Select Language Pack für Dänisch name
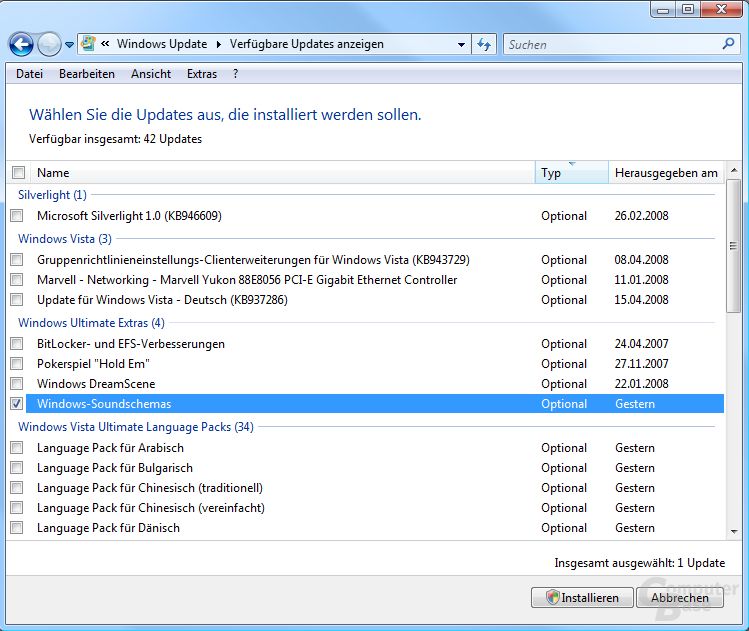This screenshot has width=749, height=631. [x=108, y=528]
